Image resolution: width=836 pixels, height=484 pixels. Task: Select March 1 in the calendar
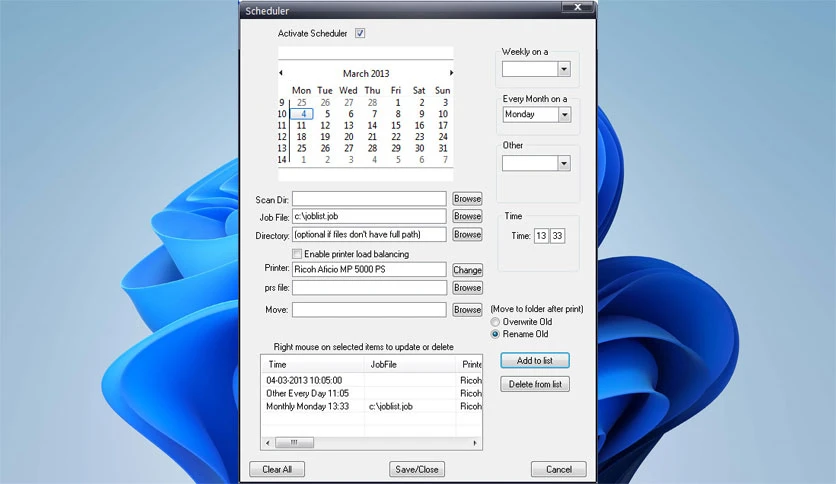(398, 103)
